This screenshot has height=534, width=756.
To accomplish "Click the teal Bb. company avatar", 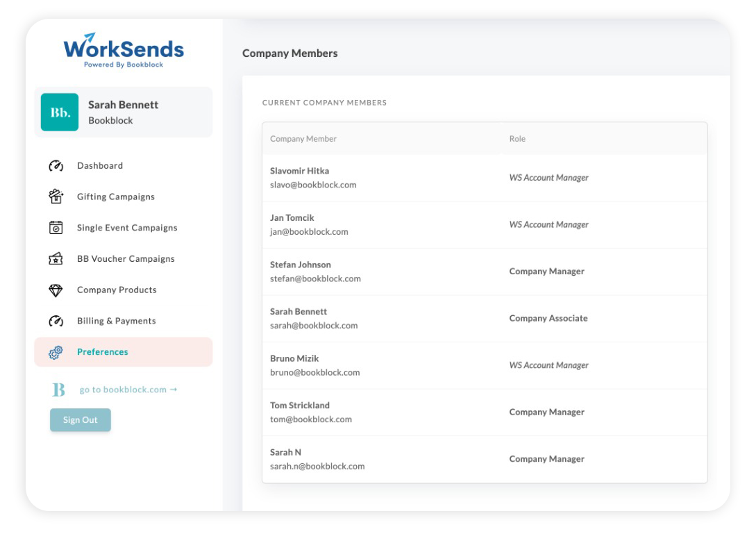I will 60,112.
